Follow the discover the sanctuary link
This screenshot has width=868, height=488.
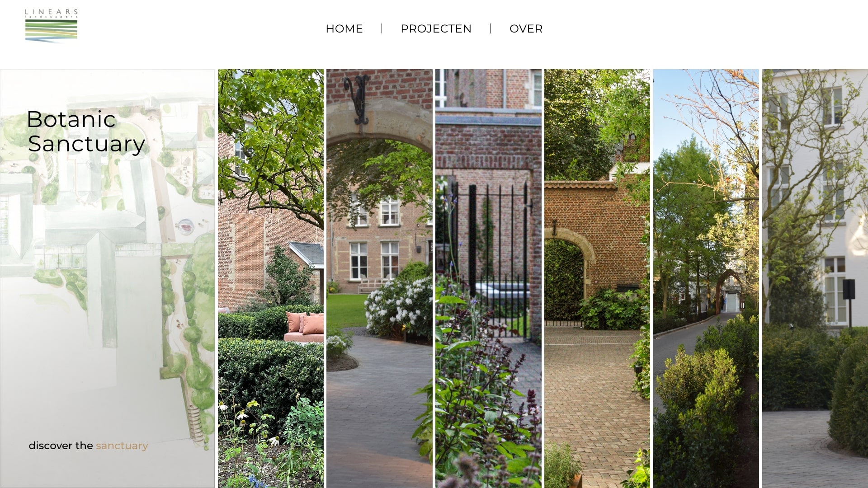point(88,446)
